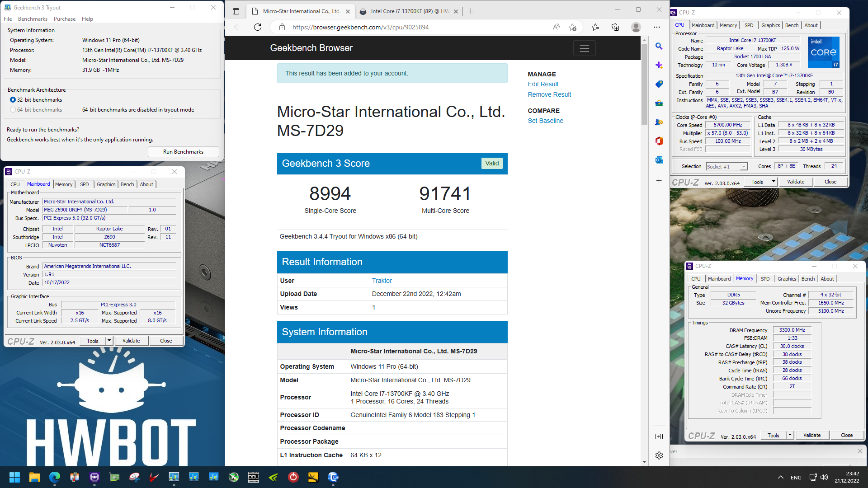Open Shopping tag icon in Edge sidebar

point(659,84)
